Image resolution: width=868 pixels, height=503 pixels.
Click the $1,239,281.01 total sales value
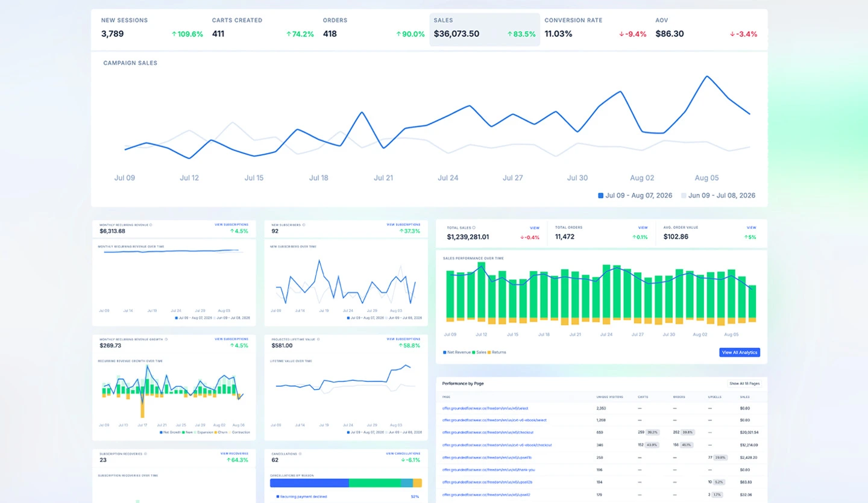468,237
